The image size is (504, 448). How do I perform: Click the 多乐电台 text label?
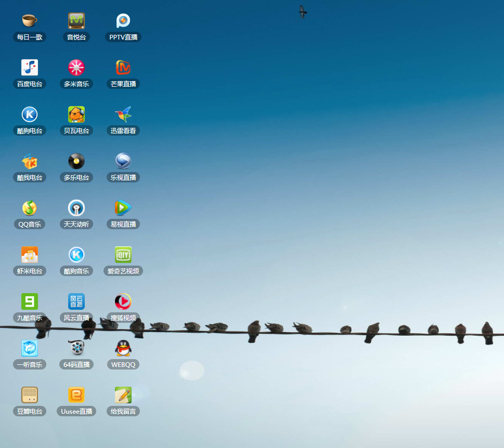tap(76, 178)
